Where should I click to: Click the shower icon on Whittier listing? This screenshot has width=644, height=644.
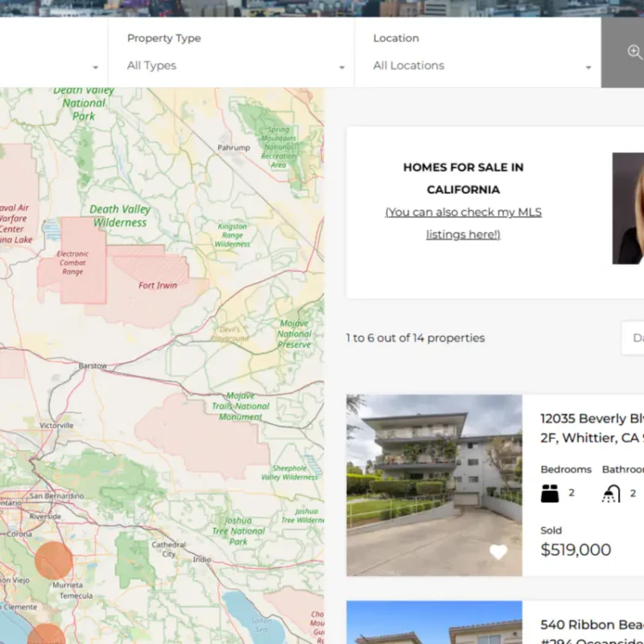[x=611, y=493]
